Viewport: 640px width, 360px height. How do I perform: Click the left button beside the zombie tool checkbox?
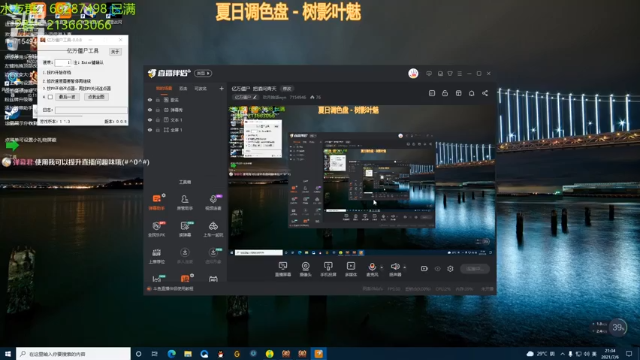click(x=67, y=97)
